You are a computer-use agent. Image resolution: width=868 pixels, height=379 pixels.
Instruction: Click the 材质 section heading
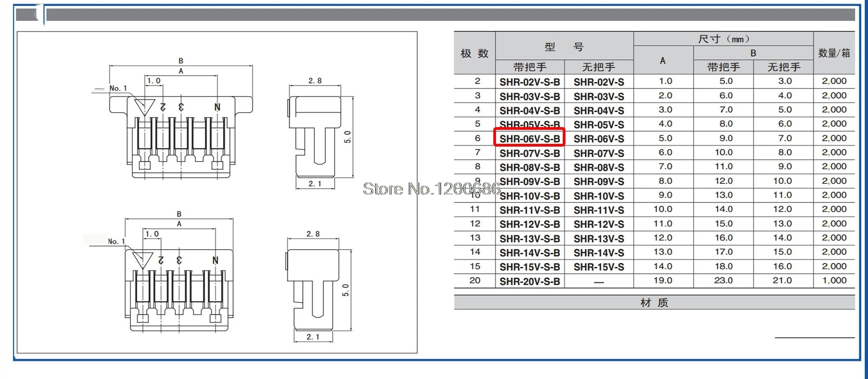click(654, 303)
